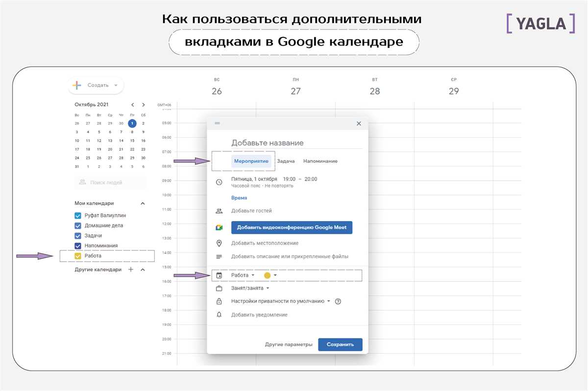Add another calendar with plus icon

(131, 269)
